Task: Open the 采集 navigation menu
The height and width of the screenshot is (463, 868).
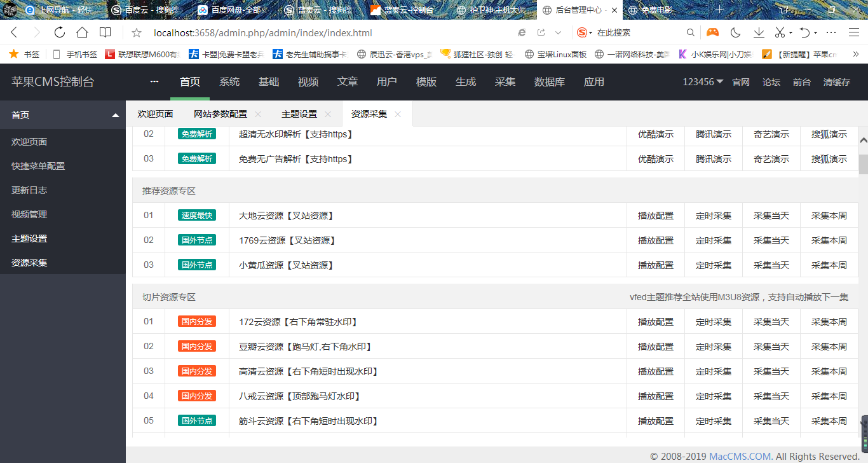Action: click(505, 81)
